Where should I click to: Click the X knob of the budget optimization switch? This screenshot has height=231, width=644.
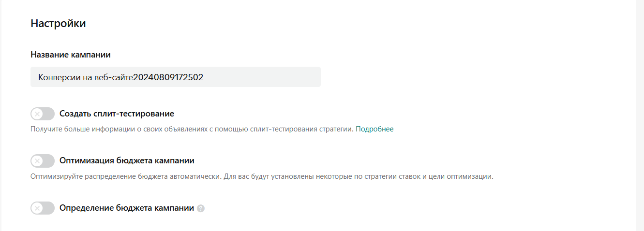(37, 161)
